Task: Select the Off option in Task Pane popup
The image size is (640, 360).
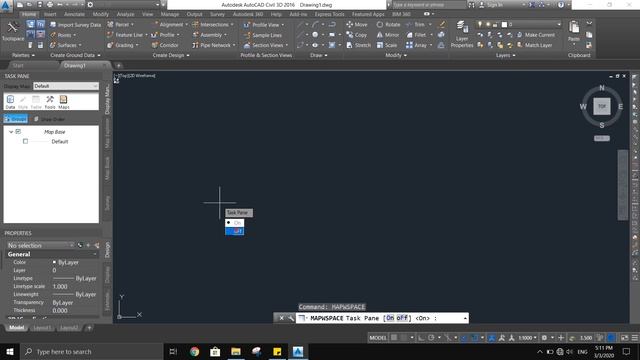Action: pyautogui.click(x=235, y=231)
